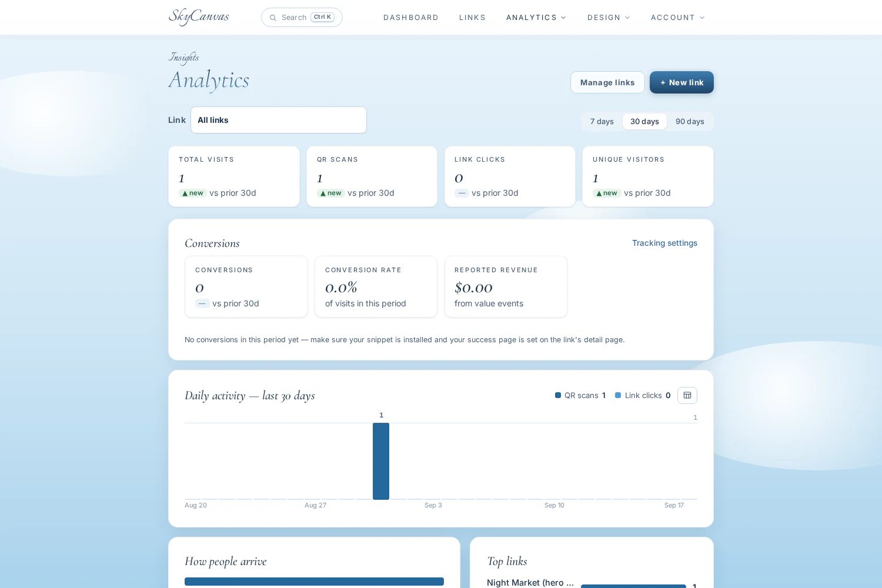Screen dimensions: 882x588
Task: Click the "Daily activity — last 30 days" heading
Action: click(250, 396)
